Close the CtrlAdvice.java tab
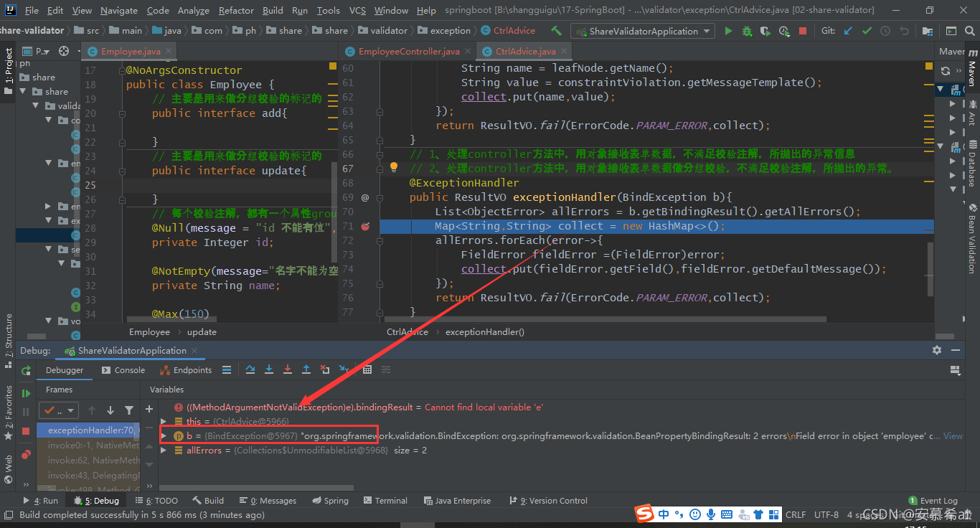980x528 pixels. (x=564, y=52)
